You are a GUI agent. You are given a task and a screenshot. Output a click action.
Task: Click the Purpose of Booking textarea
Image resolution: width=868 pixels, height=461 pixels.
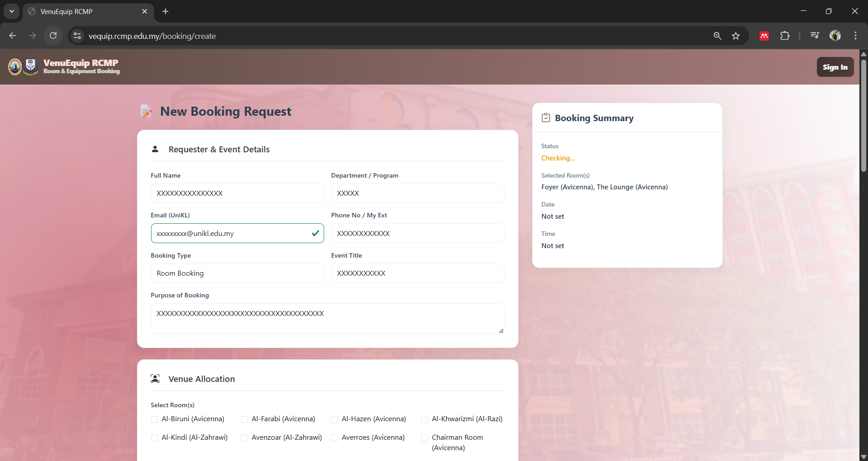tap(327, 319)
